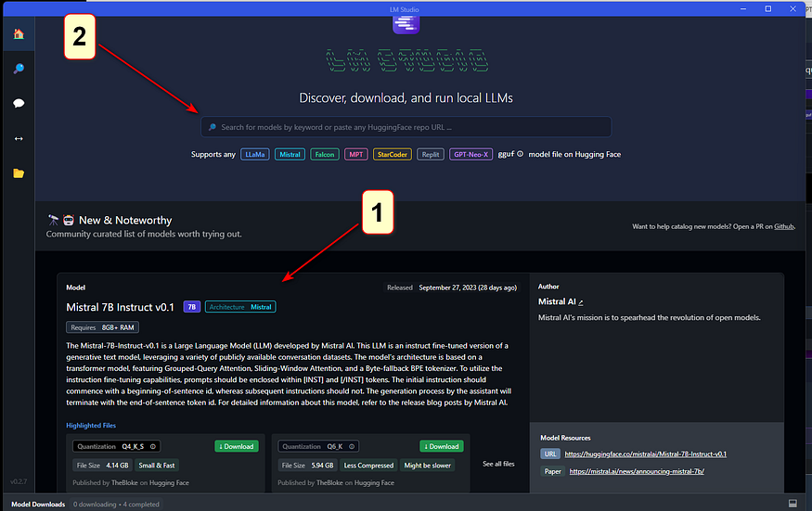
Task: Select the GPT-Neo-X architecture tag
Action: [x=470, y=154]
